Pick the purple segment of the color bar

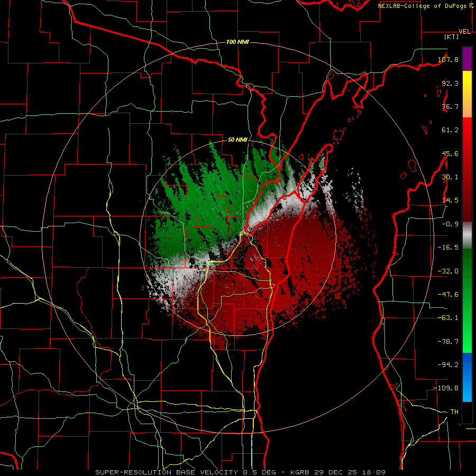coord(467,59)
